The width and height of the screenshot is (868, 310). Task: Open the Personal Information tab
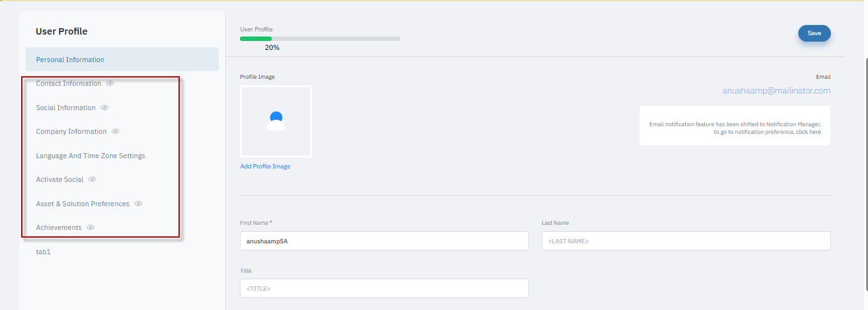coord(70,60)
